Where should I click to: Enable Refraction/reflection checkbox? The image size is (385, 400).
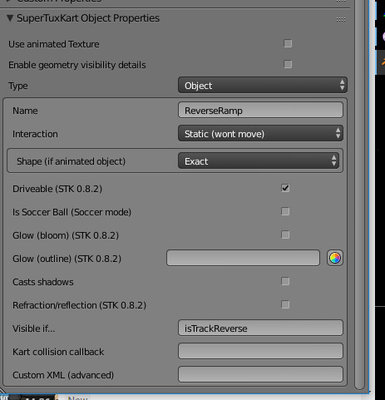pyautogui.click(x=285, y=305)
